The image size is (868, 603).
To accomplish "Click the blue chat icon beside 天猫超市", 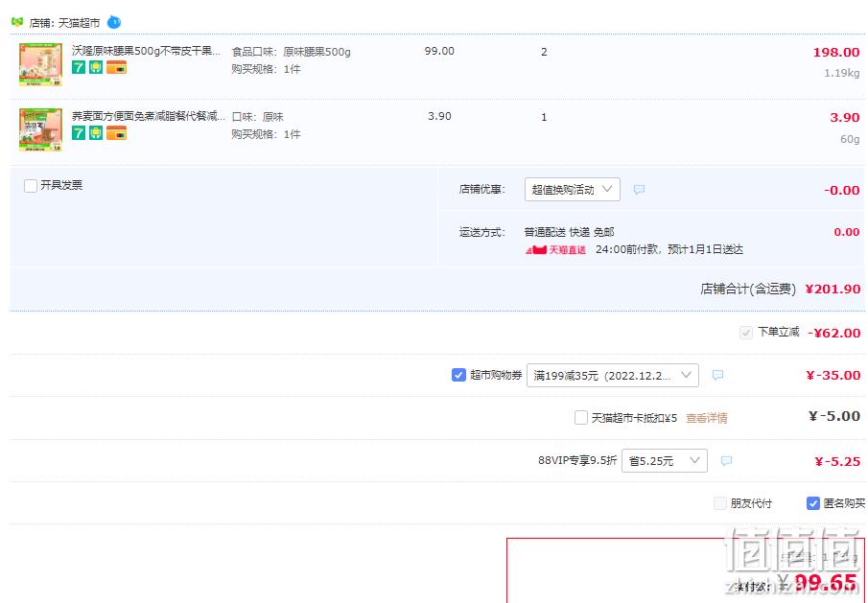I will point(114,22).
